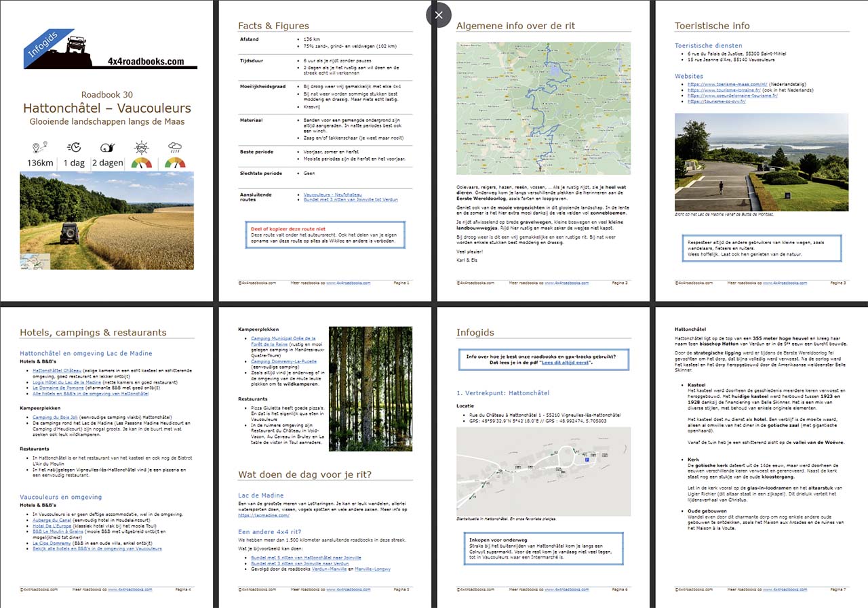Click the 'Lees dit altijd eerst' info box
Image resolution: width=868 pixels, height=608 pixels.
pos(543,359)
